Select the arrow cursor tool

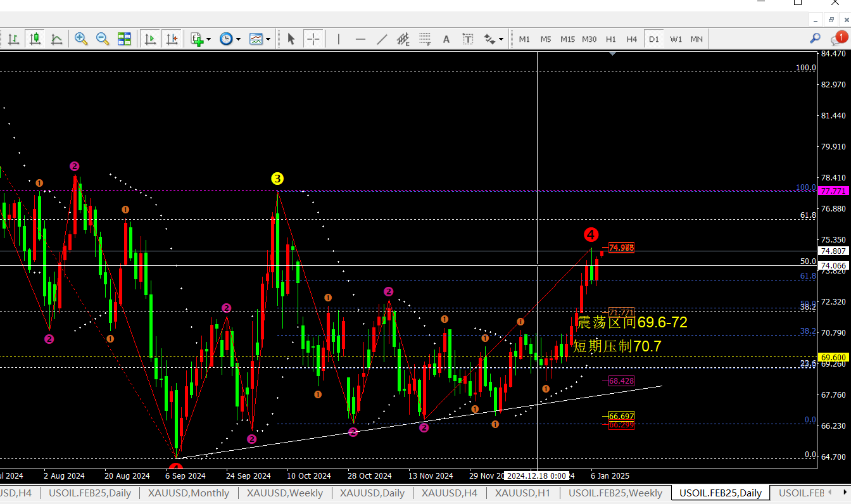291,39
